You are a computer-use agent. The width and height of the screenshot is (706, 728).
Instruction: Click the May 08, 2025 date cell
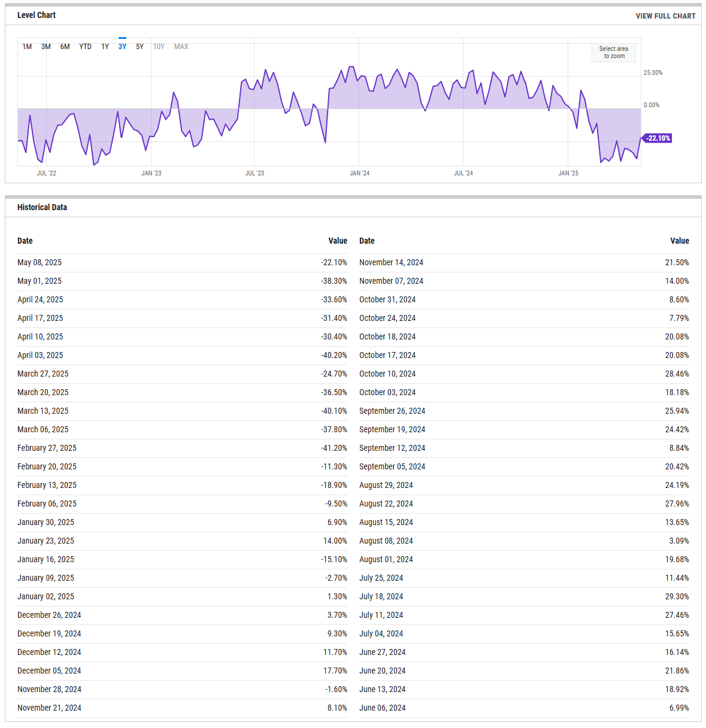click(x=40, y=262)
